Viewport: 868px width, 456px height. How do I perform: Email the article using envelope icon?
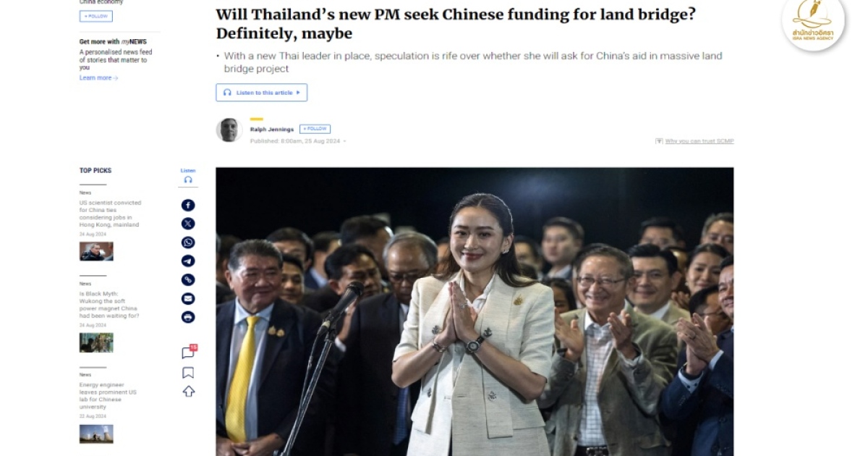pyautogui.click(x=188, y=298)
